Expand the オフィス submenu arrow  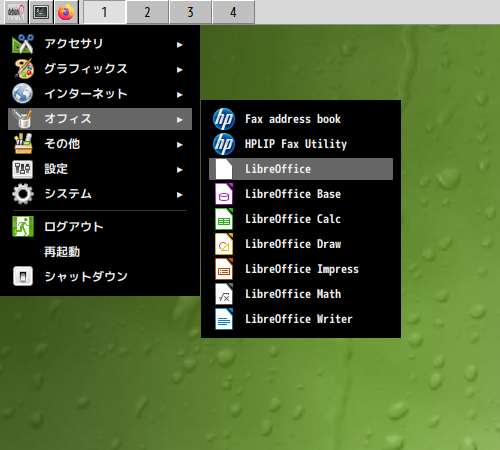pyautogui.click(x=180, y=120)
